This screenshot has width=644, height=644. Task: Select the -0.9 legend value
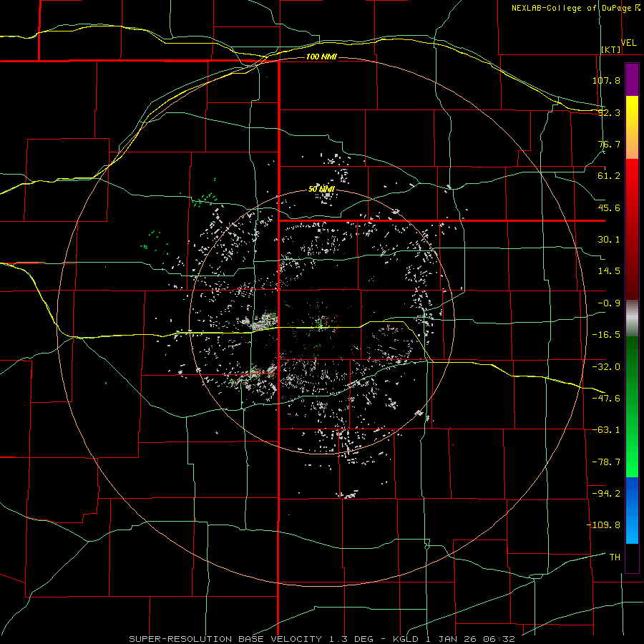[609, 303]
